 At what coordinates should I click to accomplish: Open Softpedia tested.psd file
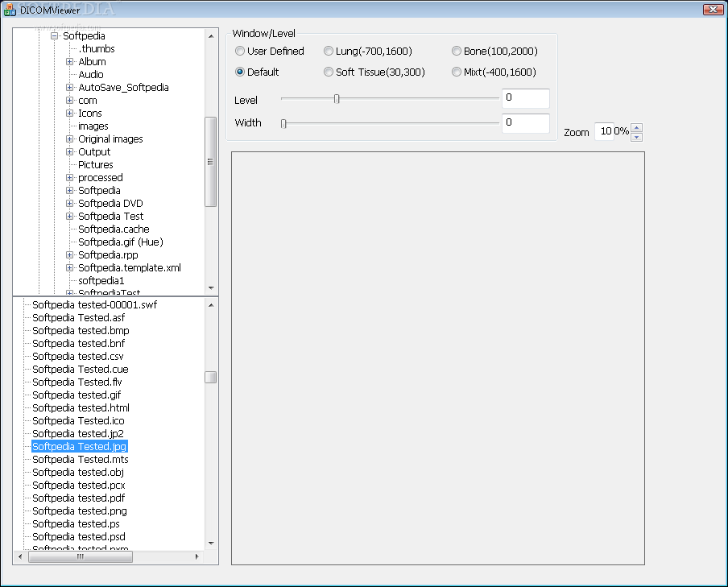pos(79,536)
